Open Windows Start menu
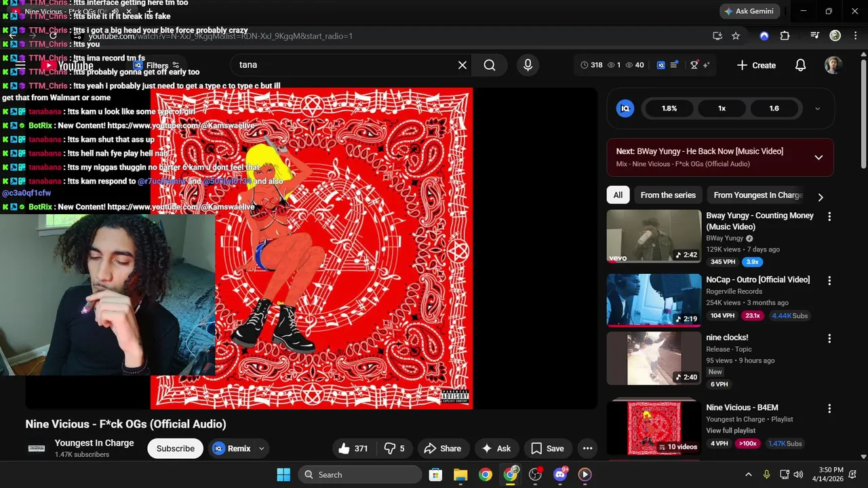 (x=283, y=474)
